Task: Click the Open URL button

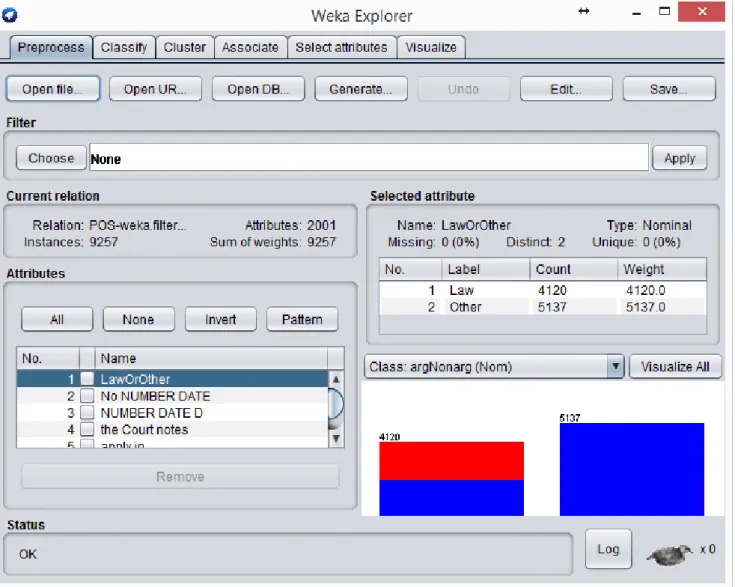Action: pyautogui.click(x=156, y=89)
